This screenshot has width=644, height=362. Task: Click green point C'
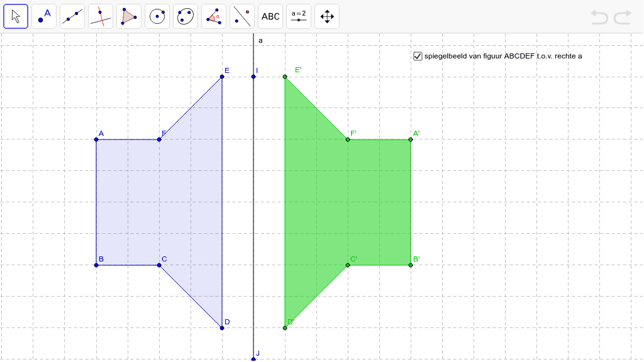click(348, 265)
